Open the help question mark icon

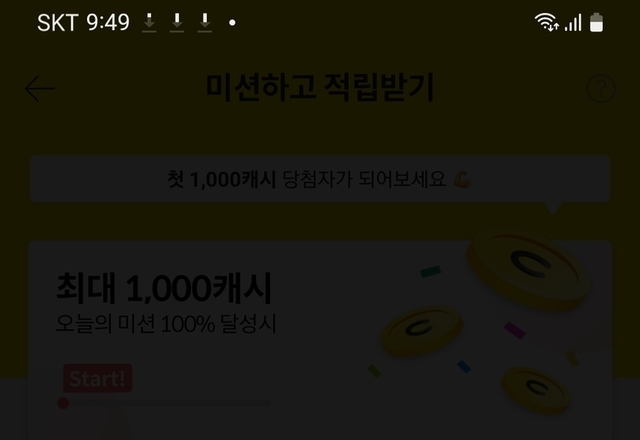(x=601, y=88)
